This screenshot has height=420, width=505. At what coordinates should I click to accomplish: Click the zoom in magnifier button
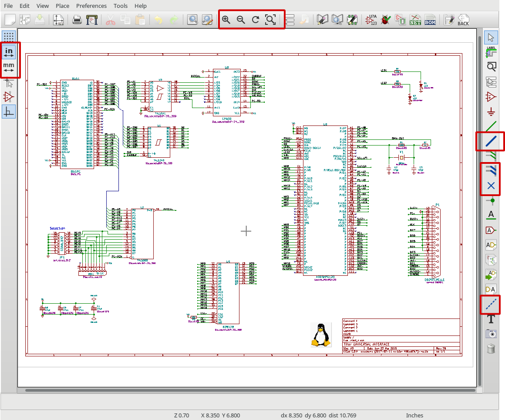click(226, 20)
